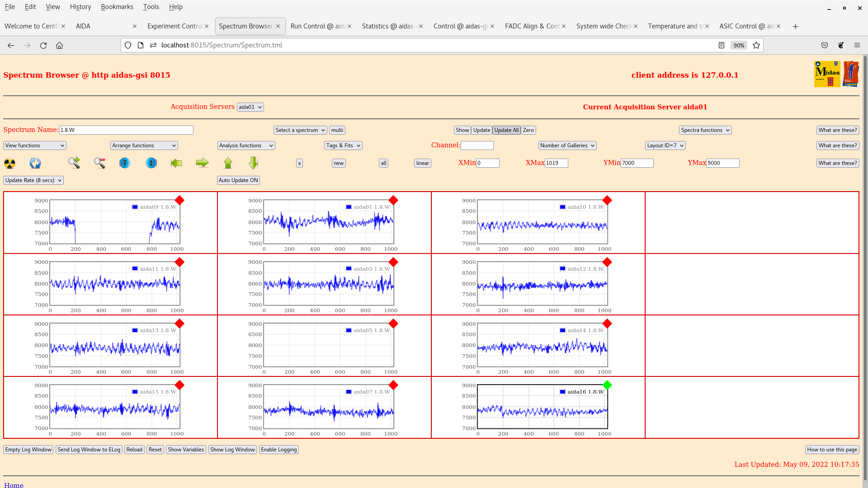Image resolution: width=868 pixels, height=488 pixels.
Task: Click the zoom in magnifier icon
Action: click(74, 163)
